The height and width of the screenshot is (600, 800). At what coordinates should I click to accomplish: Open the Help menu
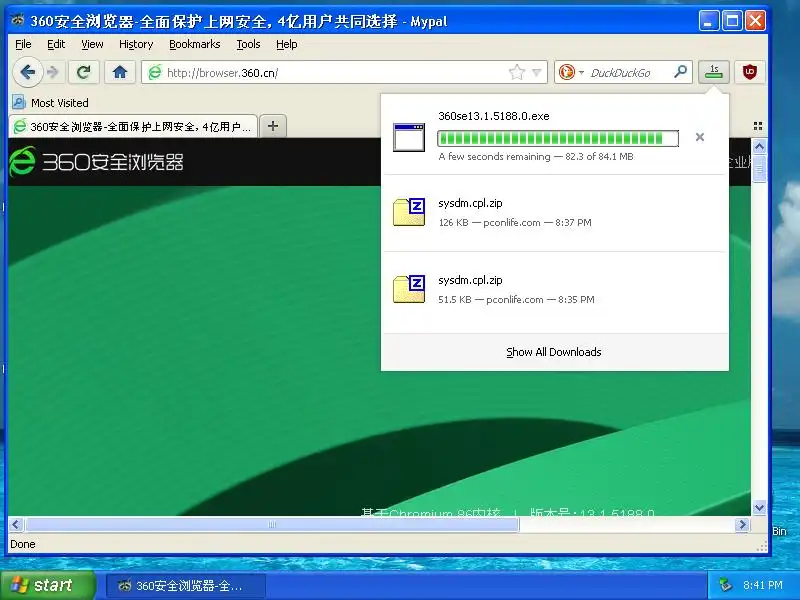[287, 44]
